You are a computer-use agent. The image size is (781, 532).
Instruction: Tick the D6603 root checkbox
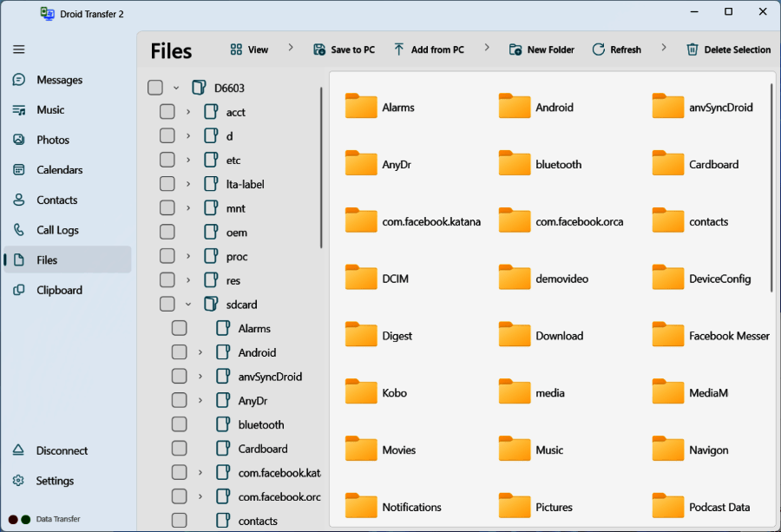click(155, 88)
